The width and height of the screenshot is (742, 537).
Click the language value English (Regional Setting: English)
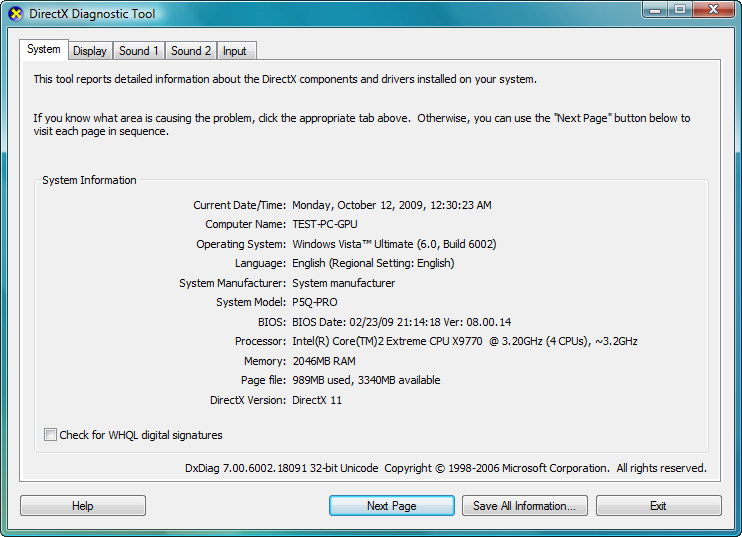373,263
